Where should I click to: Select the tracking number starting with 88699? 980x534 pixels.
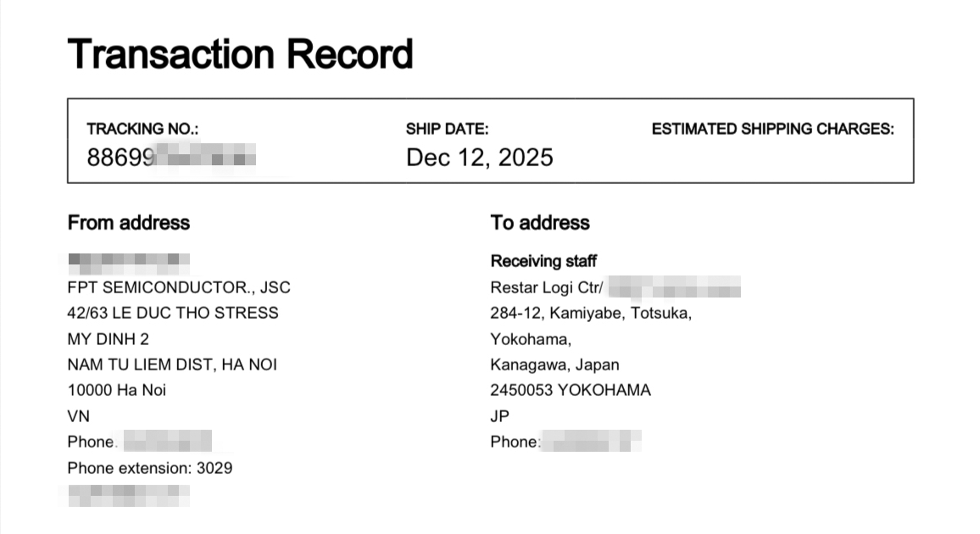[171, 157]
